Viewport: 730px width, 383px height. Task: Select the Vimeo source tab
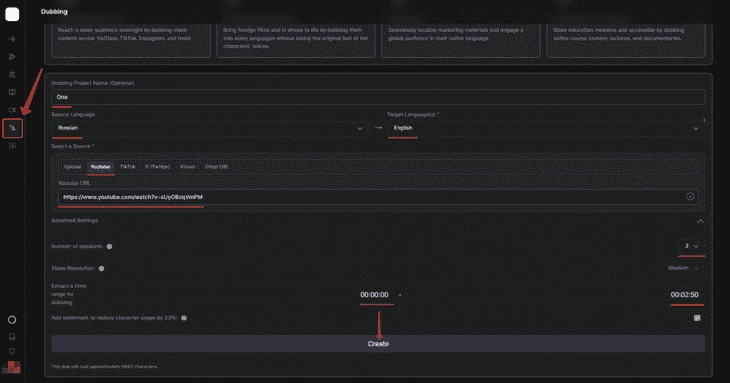click(187, 167)
